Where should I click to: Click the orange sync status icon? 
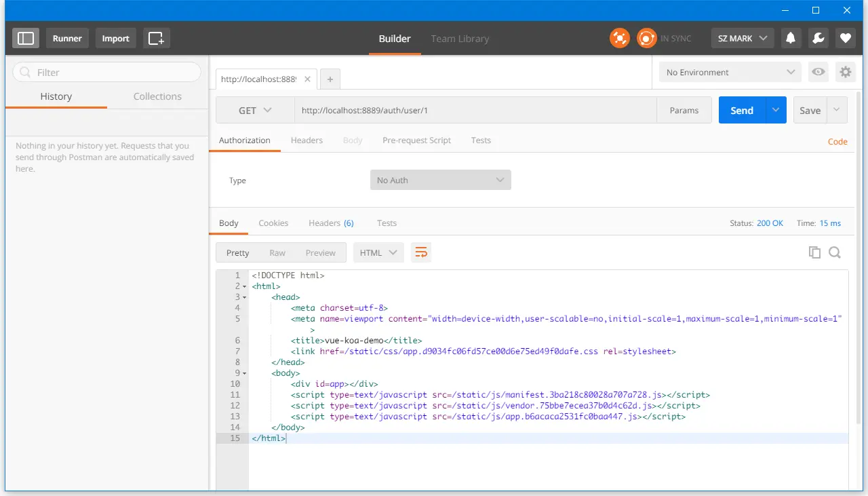[x=647, y=38]
